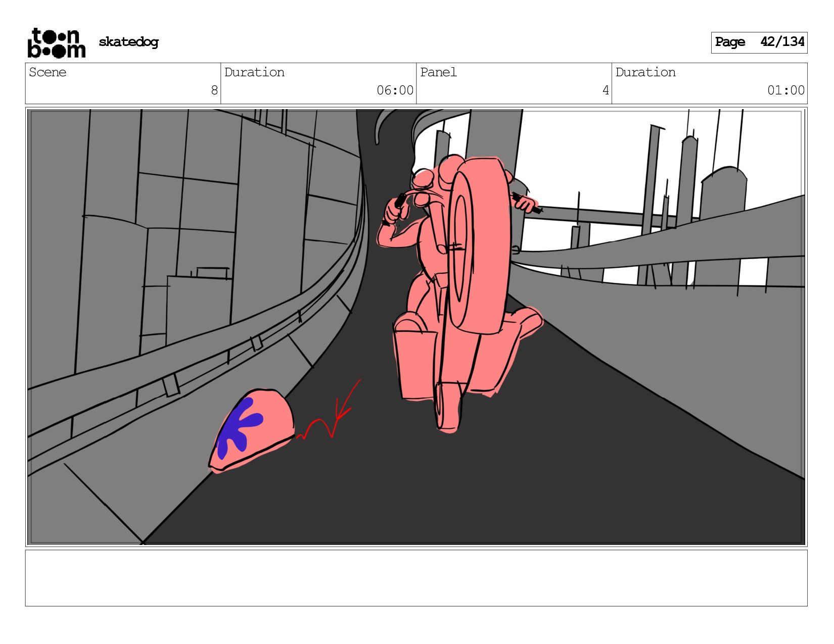The height and width of the screenshot is (644, 834).
Task: Select scene number 8
Action: click(214, 90)
